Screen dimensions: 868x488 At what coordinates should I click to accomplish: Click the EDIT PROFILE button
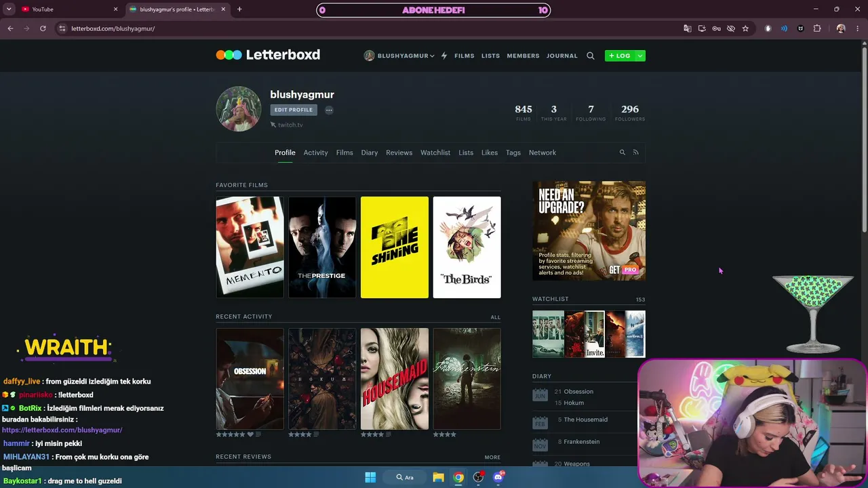tap(294, 110)
